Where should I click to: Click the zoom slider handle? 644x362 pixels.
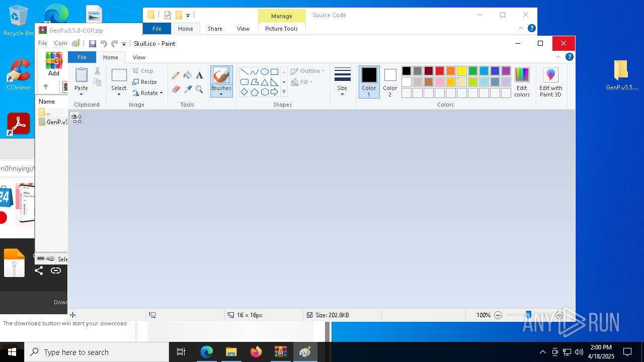[x=528, y=315]
